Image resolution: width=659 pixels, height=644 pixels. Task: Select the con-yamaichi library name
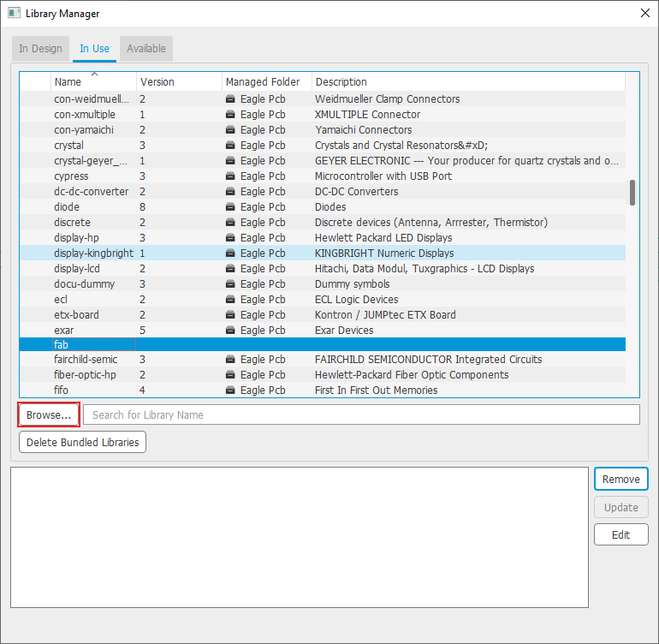coord(84,130)
